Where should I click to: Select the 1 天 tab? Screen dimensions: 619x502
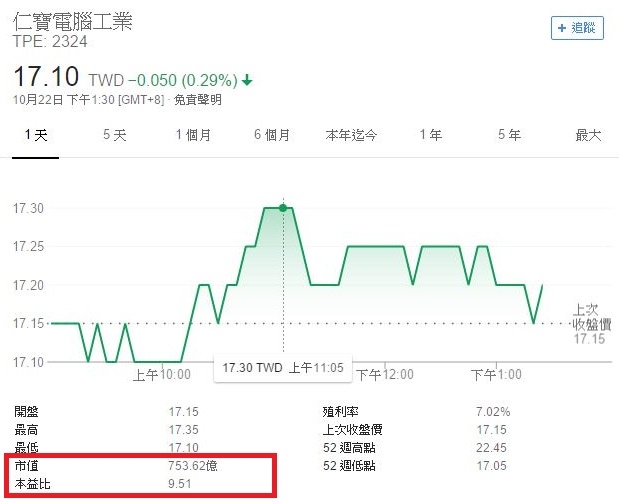coord(36,135)
